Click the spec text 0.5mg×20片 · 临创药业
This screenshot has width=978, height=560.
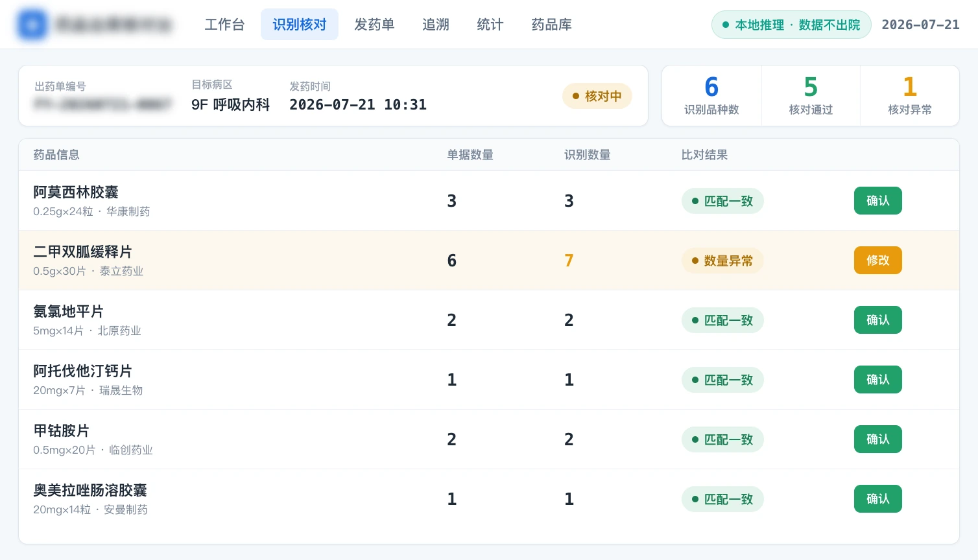click(x=93, y=450)
